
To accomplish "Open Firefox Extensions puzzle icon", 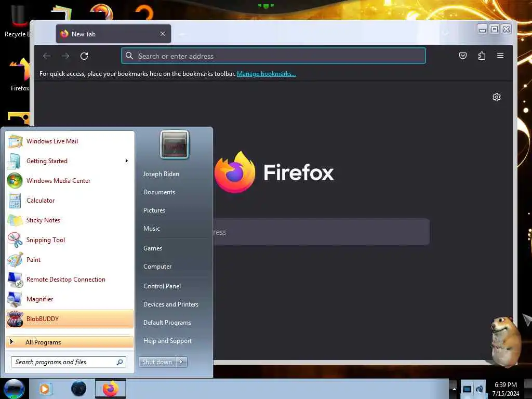I will click(x=482, y=56).
